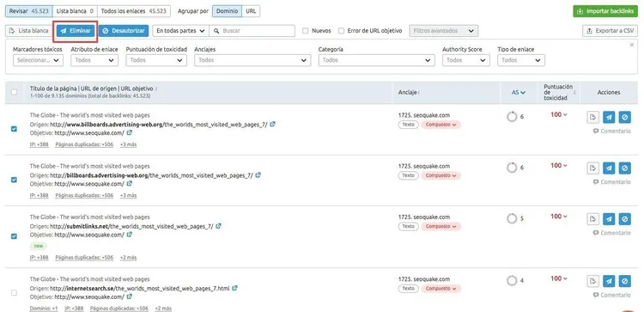The width and height of the screenshot is (644, 312).
Task: Click Exportar a CSV button
Action: click(610, 31)
